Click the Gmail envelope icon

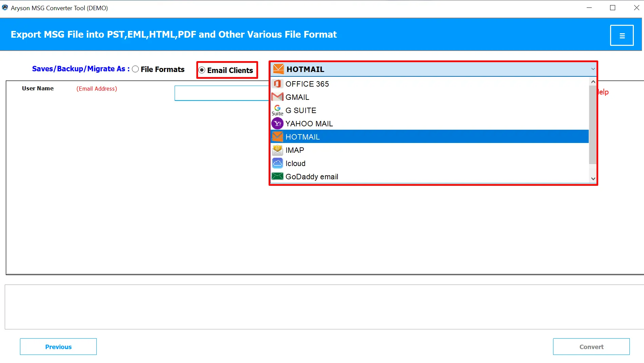coord(277,97)
